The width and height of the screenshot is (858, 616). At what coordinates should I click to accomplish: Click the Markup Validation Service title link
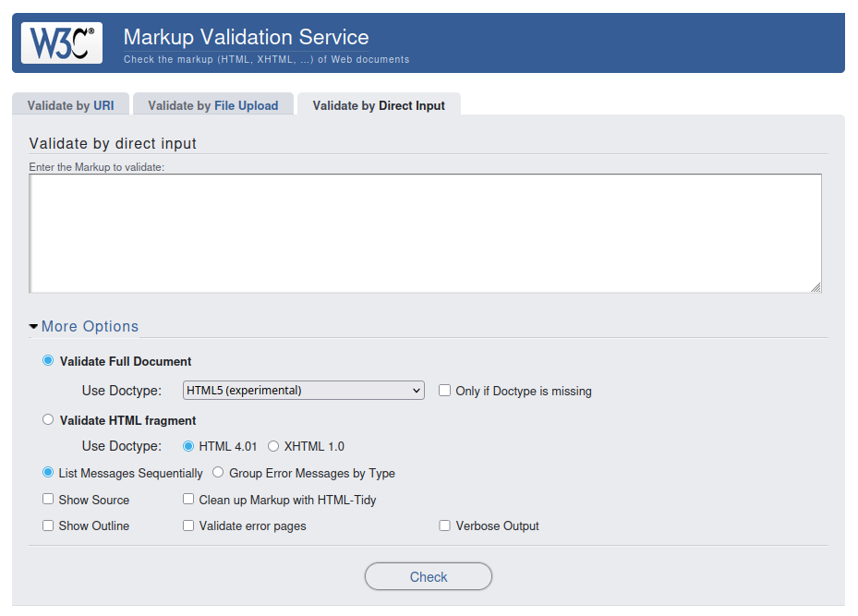click(247, 37)
